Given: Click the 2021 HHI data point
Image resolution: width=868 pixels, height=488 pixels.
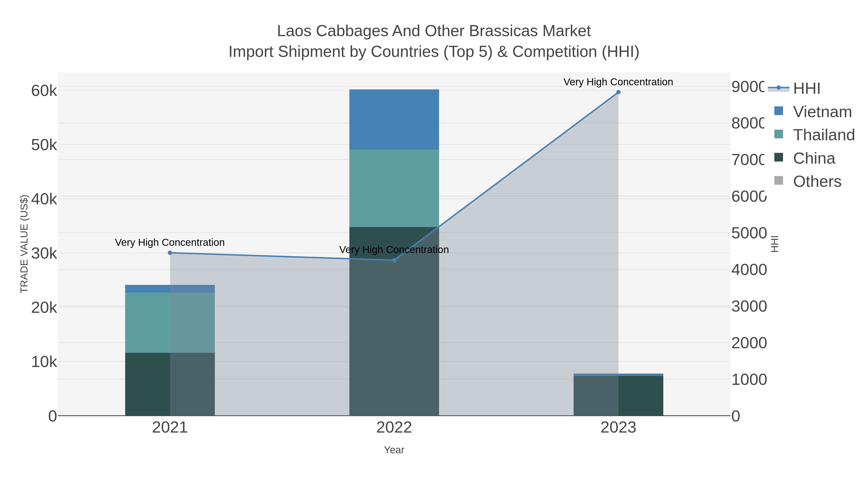Looking at the screenshot, I should (x=170, y=253).
